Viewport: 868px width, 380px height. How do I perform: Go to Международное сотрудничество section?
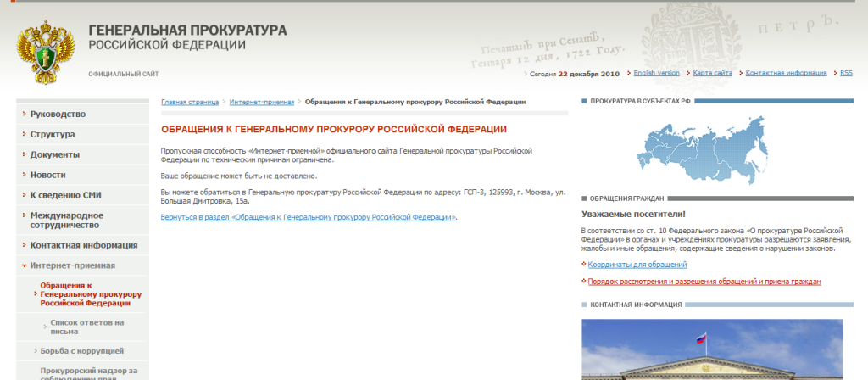(x=67, y=221)
